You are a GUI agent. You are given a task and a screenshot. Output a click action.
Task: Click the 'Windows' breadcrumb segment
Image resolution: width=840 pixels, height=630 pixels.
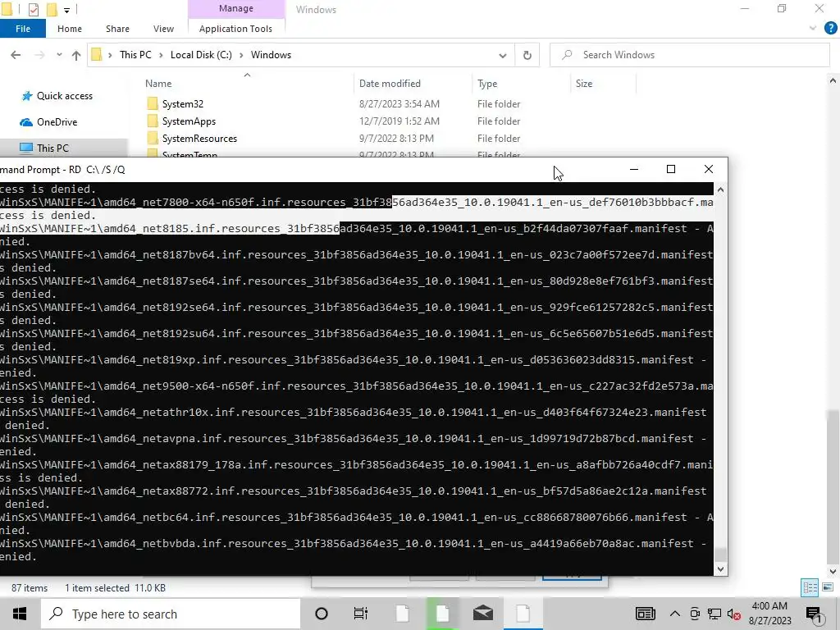click(x=271, y=55)
